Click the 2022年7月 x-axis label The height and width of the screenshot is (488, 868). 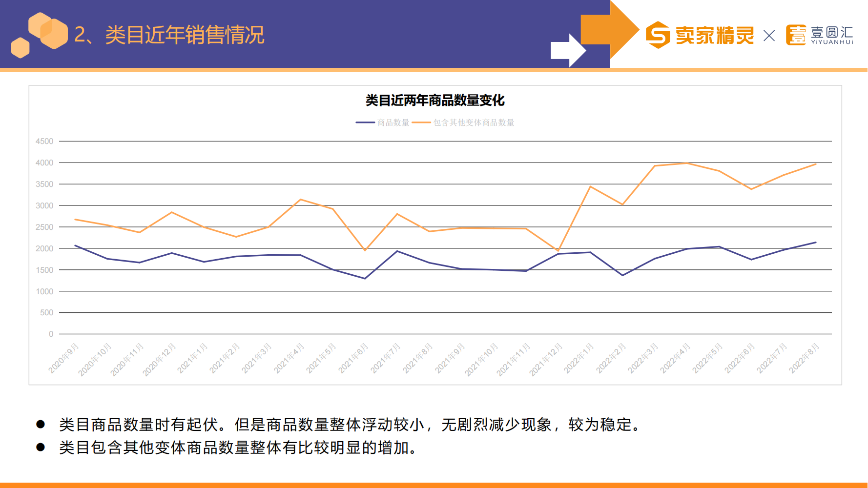(x=772, y=358)
